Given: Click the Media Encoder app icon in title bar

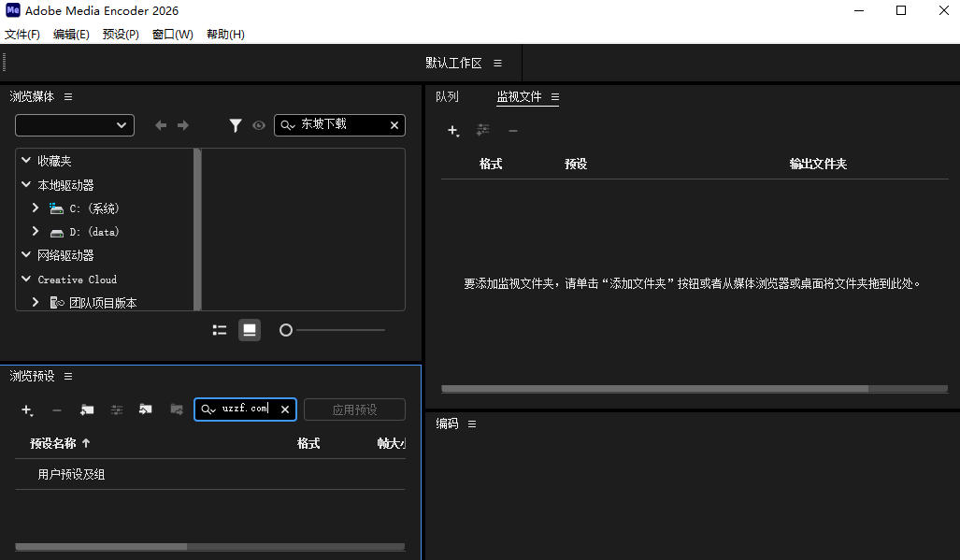Looking at the screenshot, I should (x=13, y=10).
